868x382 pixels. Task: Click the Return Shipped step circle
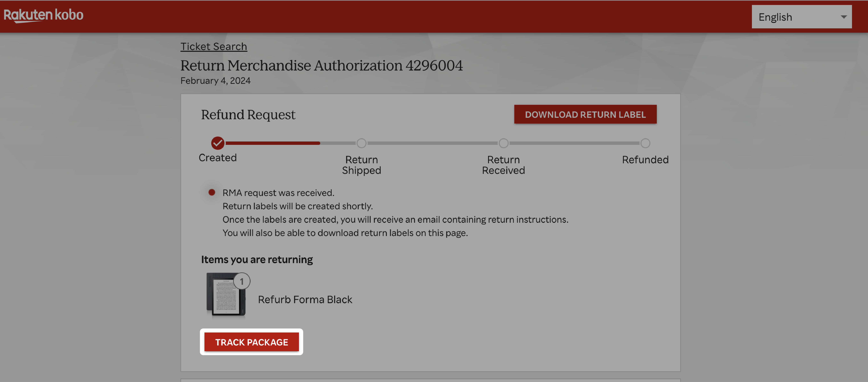pos(361,143)
